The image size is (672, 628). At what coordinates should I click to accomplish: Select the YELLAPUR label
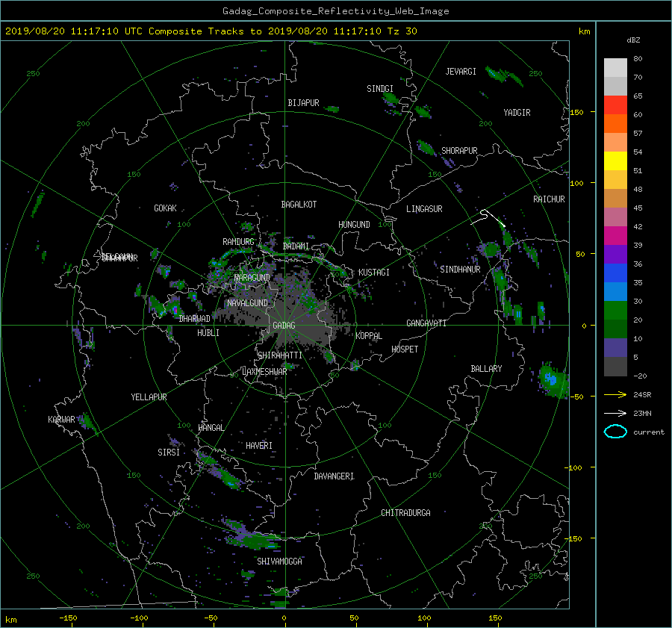point(149,397)
